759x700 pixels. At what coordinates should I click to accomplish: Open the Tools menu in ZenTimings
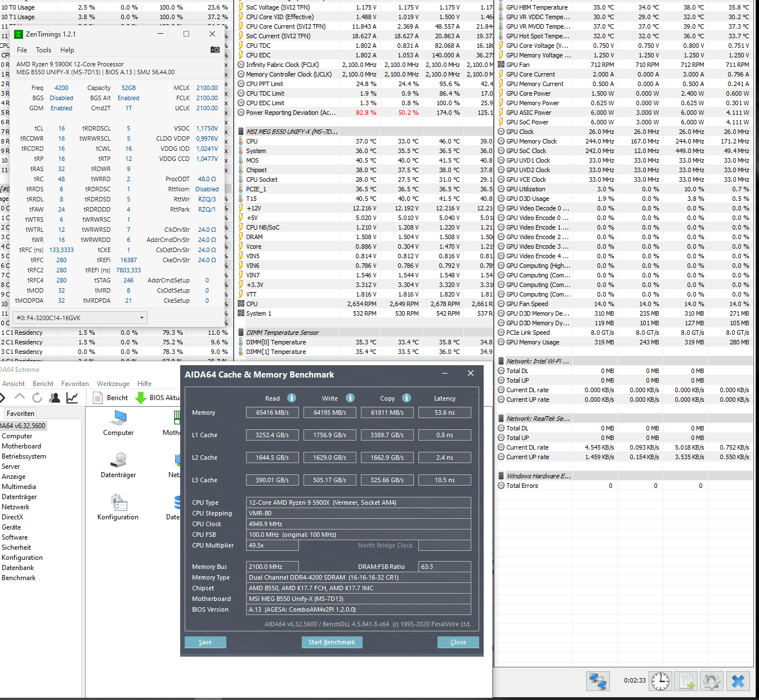[x=43, y=50]
